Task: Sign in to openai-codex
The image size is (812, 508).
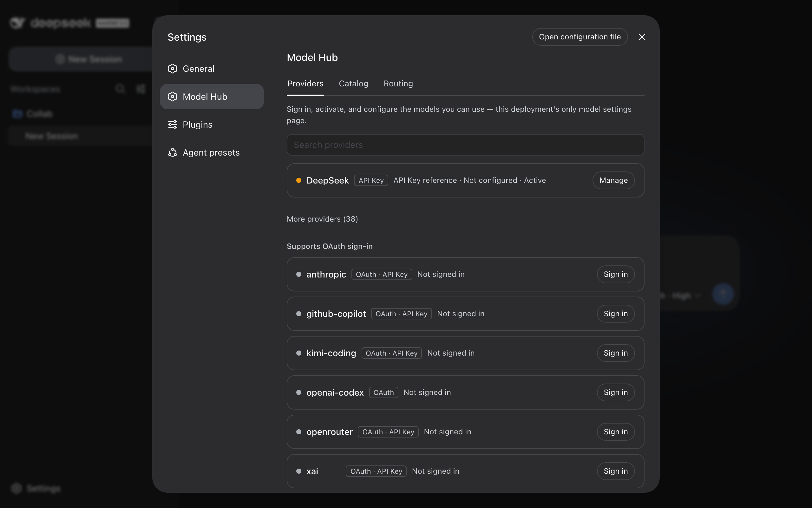Action: pos(616,392)
